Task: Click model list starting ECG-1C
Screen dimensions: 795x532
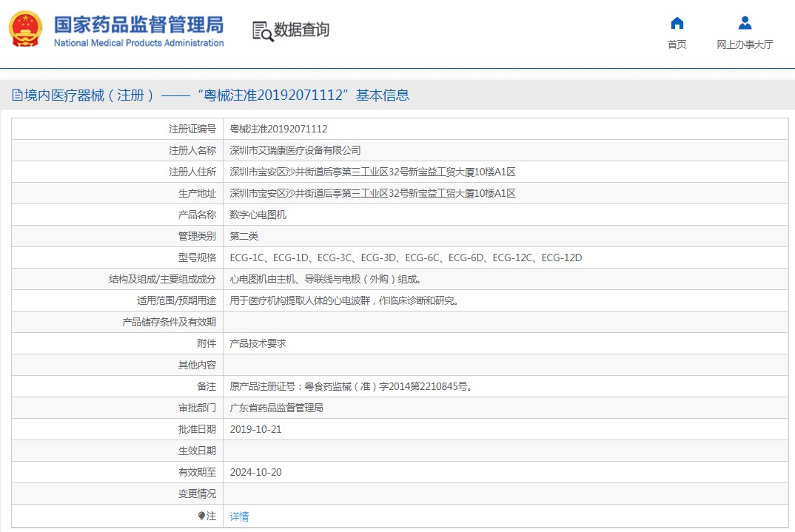Action: point(406,257)
